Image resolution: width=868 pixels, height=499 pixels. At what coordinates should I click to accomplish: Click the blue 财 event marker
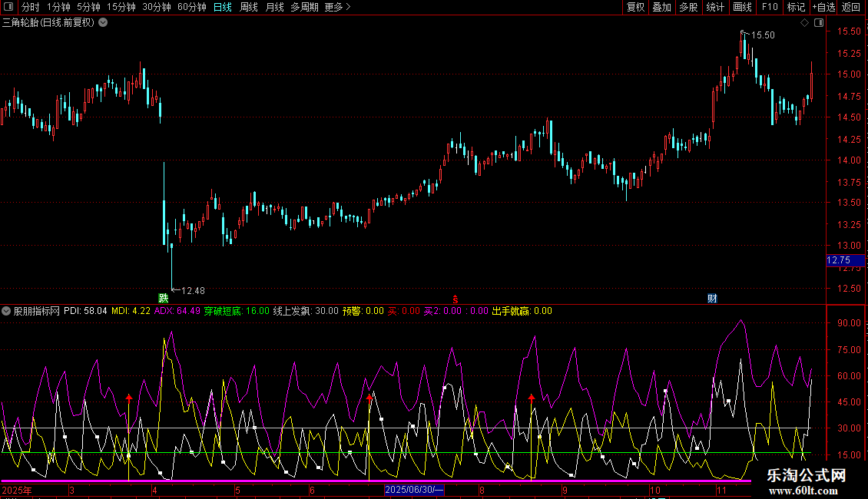click(x=712, y=298)
